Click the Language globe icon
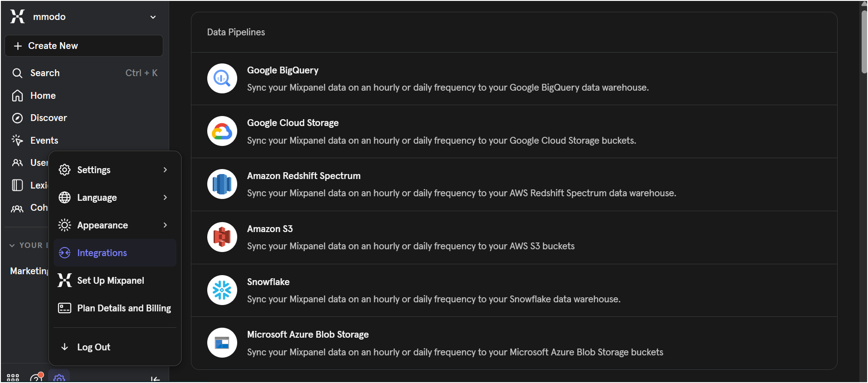This screenshot has height=383, width=868. pos(65,198)
